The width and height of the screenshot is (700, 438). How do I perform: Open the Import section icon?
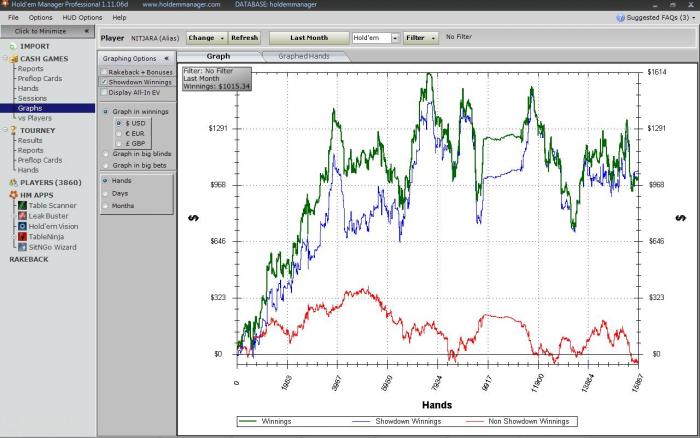pos(13,46)
